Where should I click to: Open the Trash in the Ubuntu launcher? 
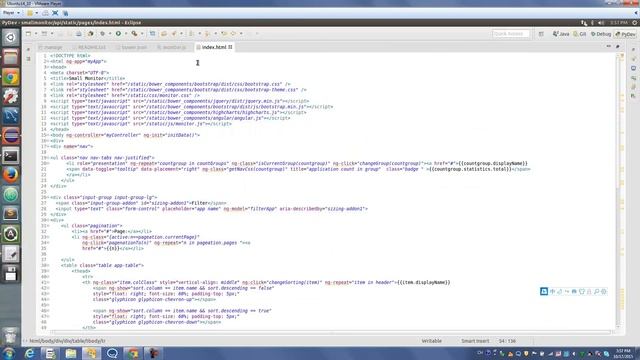[11, 336]
